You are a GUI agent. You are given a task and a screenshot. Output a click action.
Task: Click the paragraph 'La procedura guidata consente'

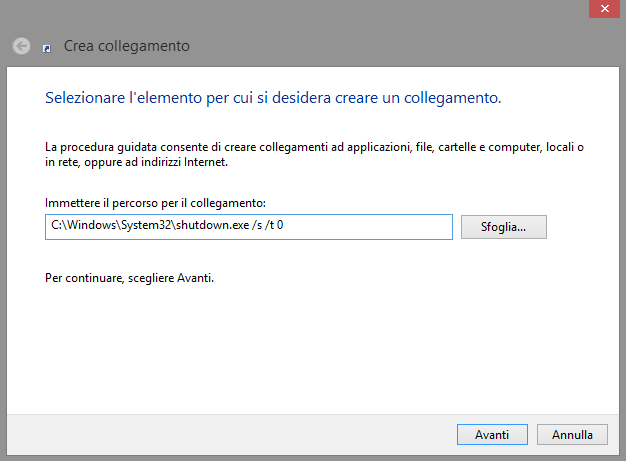314,154
